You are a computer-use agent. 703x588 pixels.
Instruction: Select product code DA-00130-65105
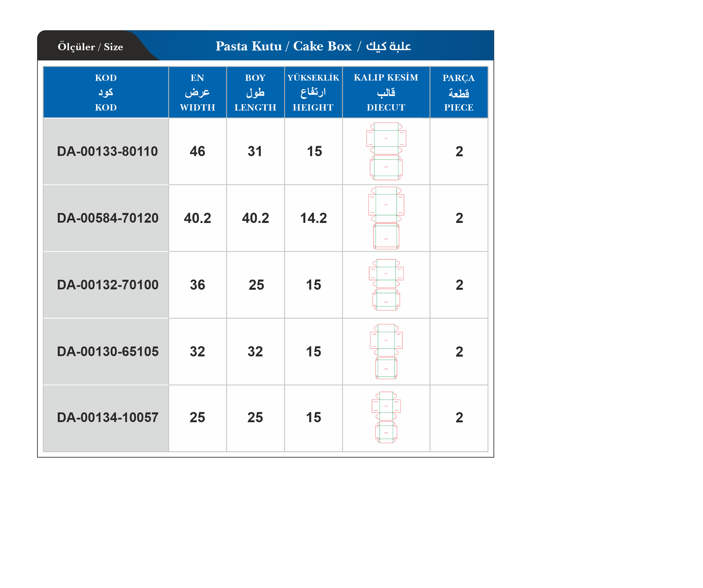[x=107, y=351]
